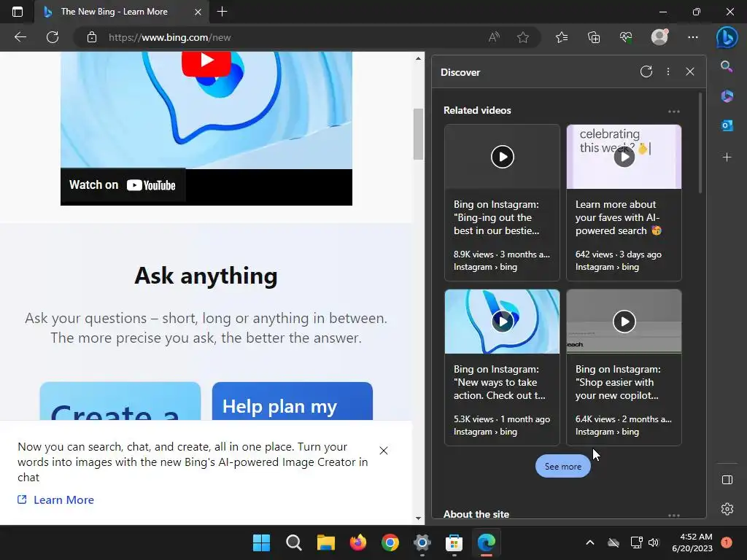The width and height of the screenshot is (747, 560).
Task: Go back to previous page
Action: pyautogui.click(x=20, y=37)
